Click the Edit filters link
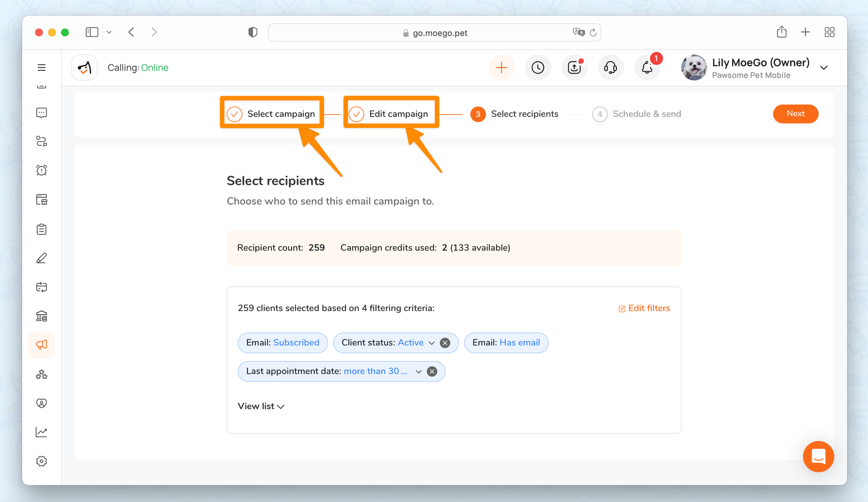 (644, 308)
